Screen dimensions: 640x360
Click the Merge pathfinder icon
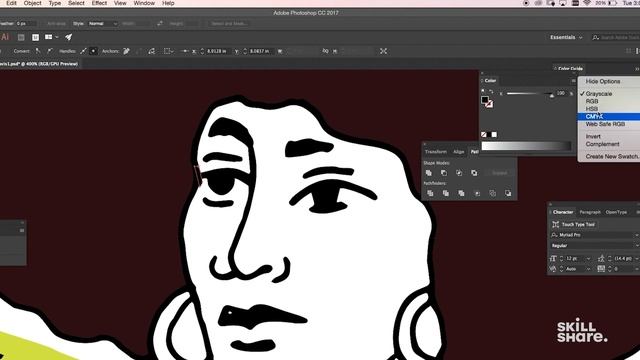tap(461, 193)
